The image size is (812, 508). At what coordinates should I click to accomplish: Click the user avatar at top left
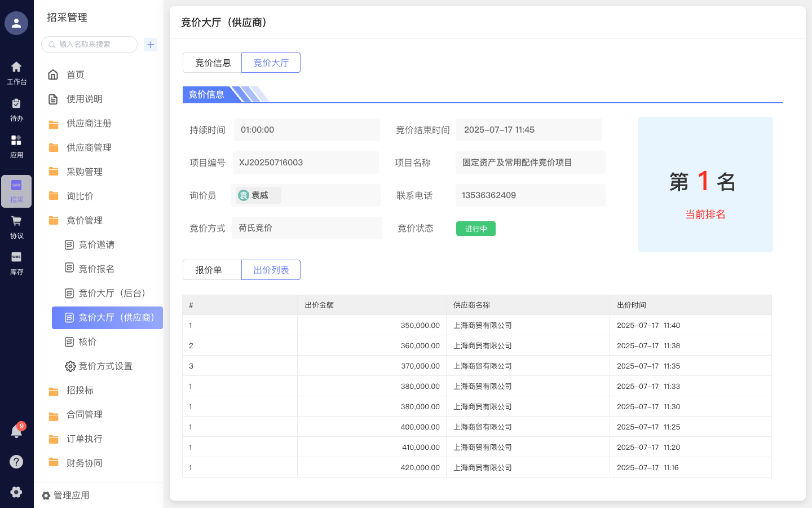point(16,23)
